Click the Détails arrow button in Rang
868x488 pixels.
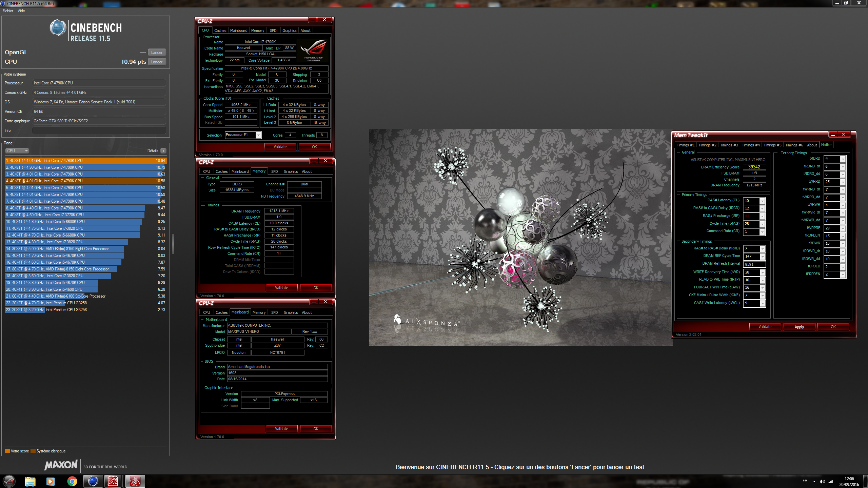[x=163, y=151]
